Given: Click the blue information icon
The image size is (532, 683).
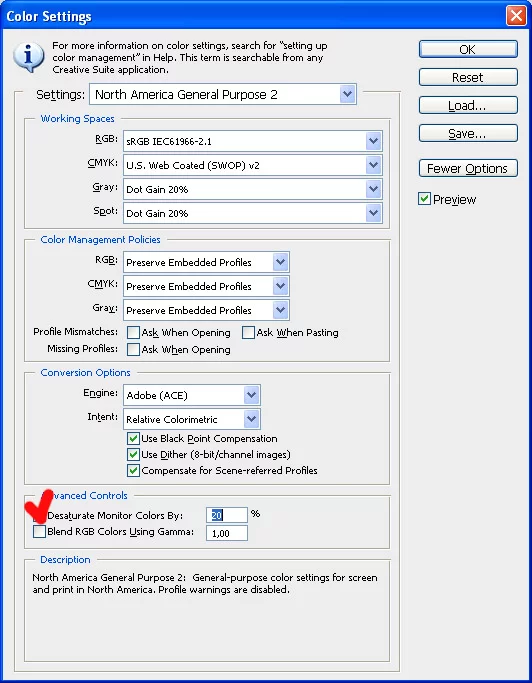Looking at the screenshot, I should [x=29, y=57].
